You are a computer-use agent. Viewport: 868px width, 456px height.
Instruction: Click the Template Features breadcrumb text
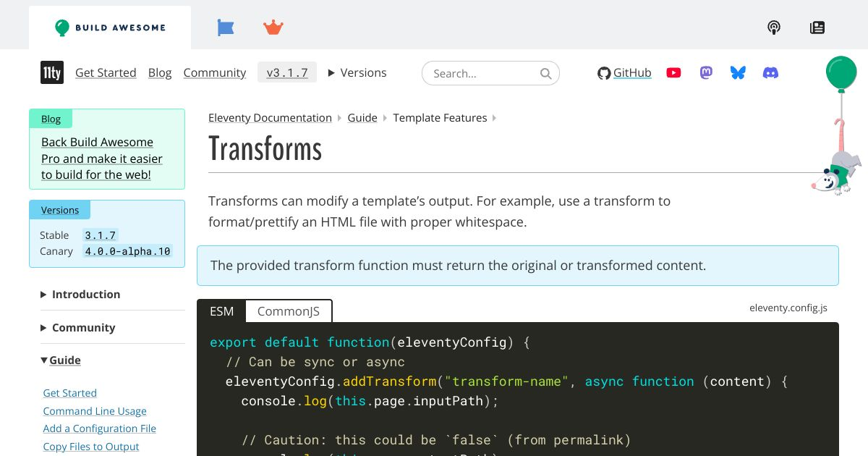click(441, 118)
